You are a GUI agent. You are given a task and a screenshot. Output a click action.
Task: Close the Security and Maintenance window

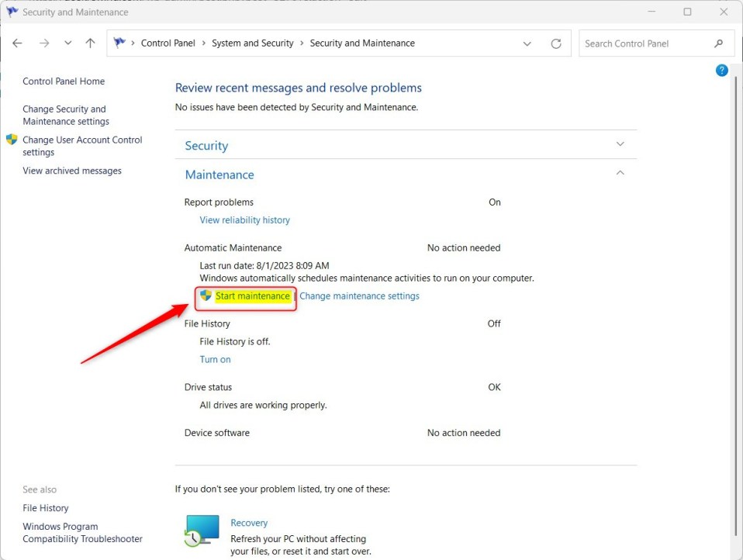pyautogui.click(x=724, y=12)
